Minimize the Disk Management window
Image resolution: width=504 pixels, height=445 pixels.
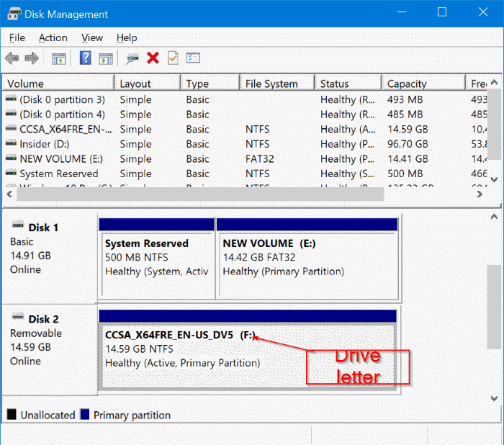(x=402, y=12)
